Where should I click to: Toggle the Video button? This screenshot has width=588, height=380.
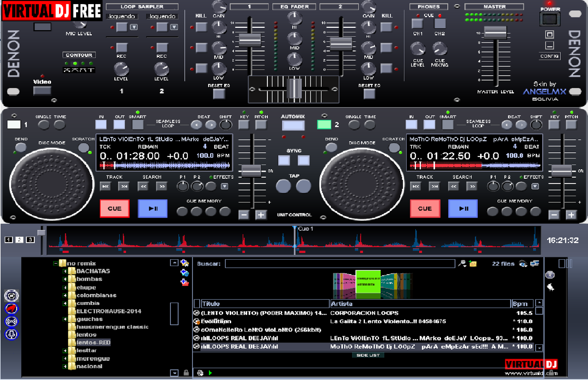(x=42, y=90)
